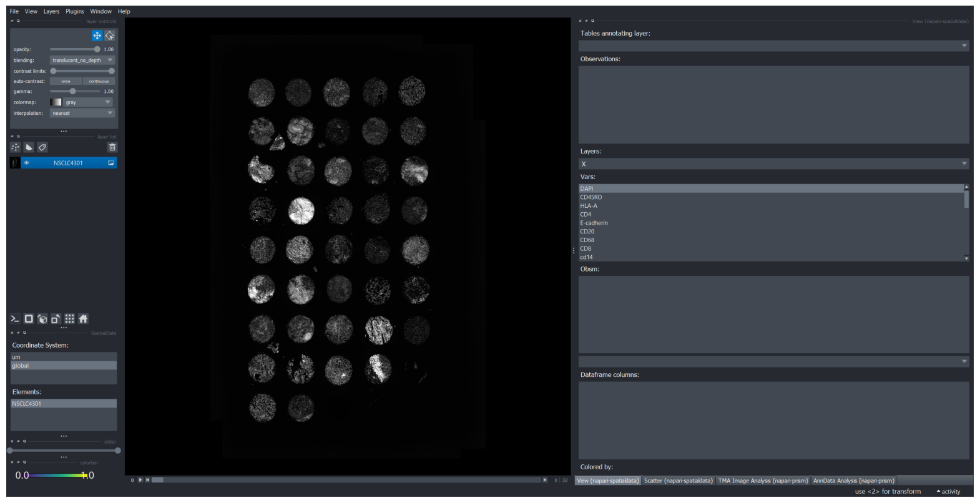Switch to Scatter (napari-spatialdata) tab
This screenshot has height=503, width=980.
(678, 481)
